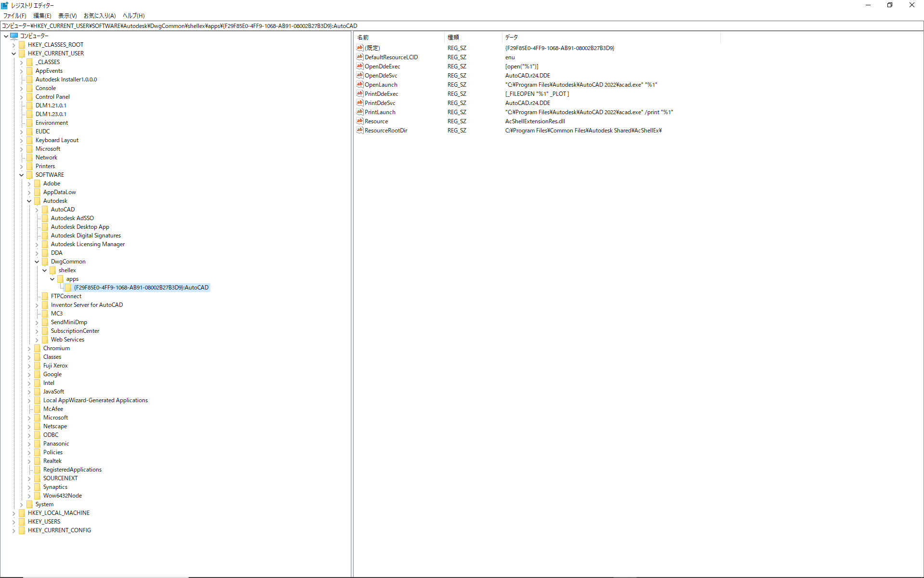The width and height of the screenshot is (924, 578).
Task: Open the ヘルプ menu
Action: tap(133, 15)
